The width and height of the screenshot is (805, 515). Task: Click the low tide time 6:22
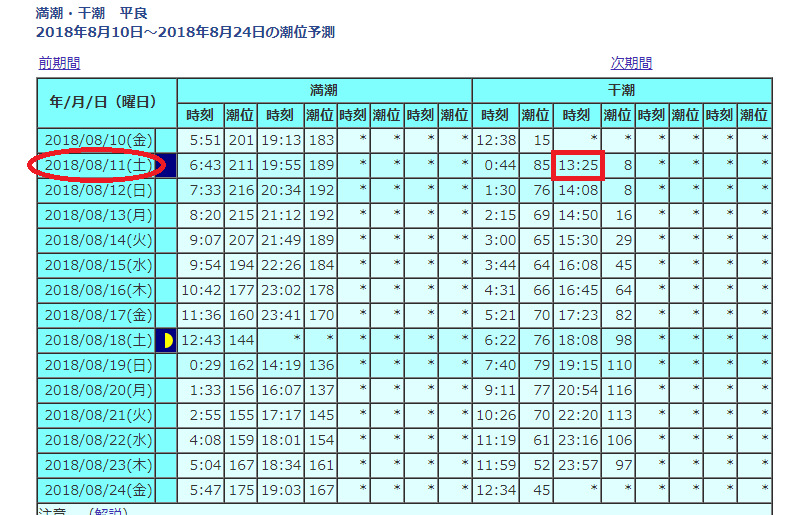point(495,340)
